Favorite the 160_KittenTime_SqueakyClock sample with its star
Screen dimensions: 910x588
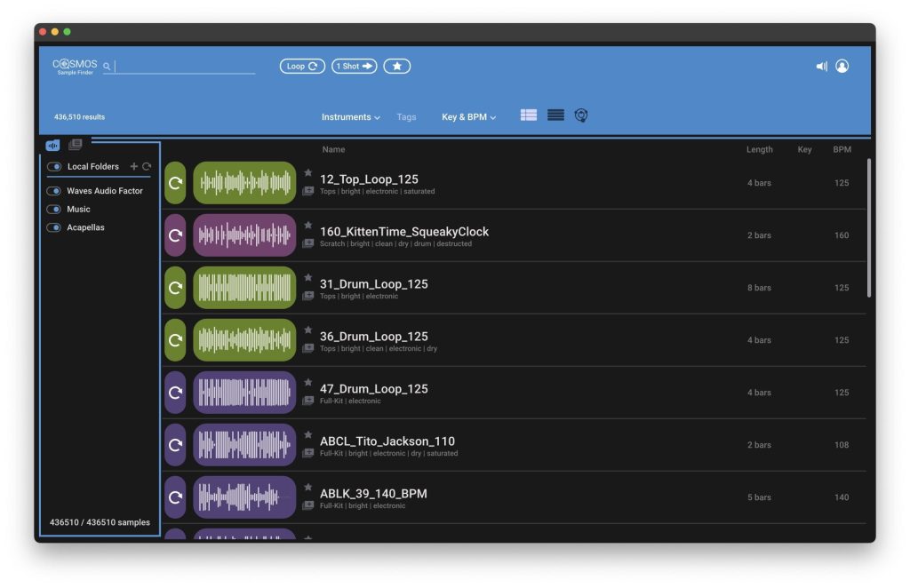click(x=308, y=226)
